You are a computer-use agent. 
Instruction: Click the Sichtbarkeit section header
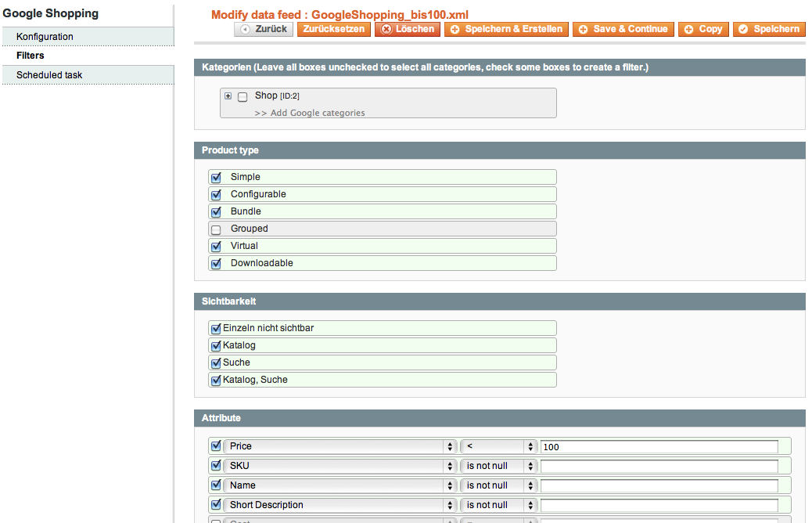(x=500, y=301)
